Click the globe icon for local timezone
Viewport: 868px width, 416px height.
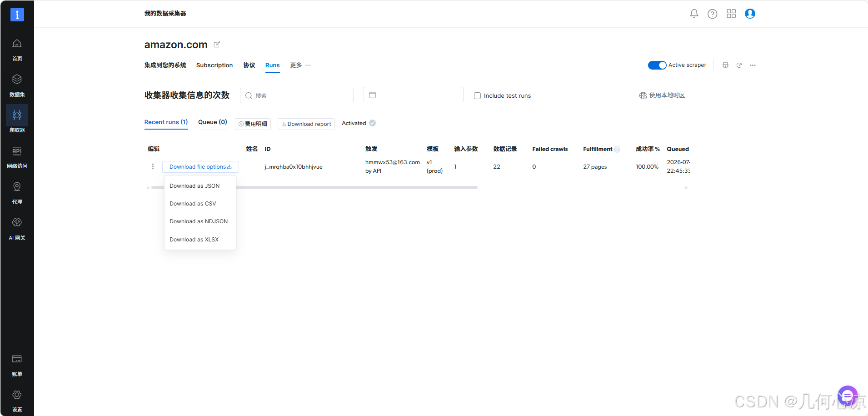(643, 95)
